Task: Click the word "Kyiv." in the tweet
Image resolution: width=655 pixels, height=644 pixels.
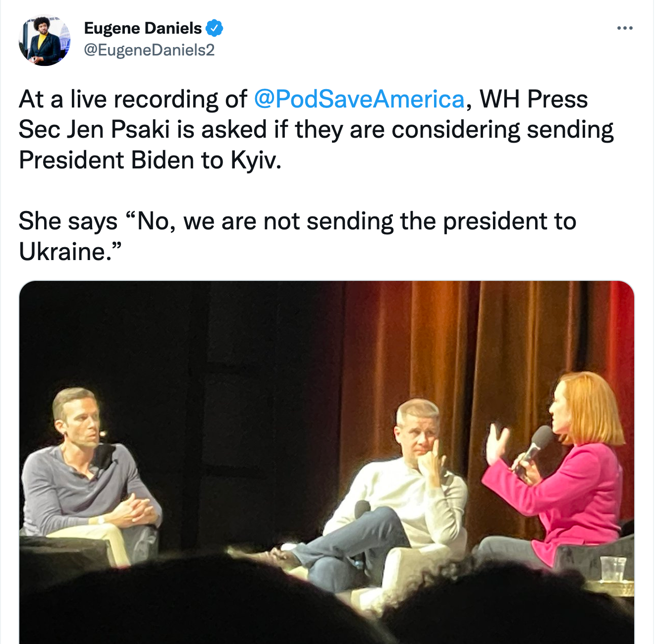Action: coord(256,161)
